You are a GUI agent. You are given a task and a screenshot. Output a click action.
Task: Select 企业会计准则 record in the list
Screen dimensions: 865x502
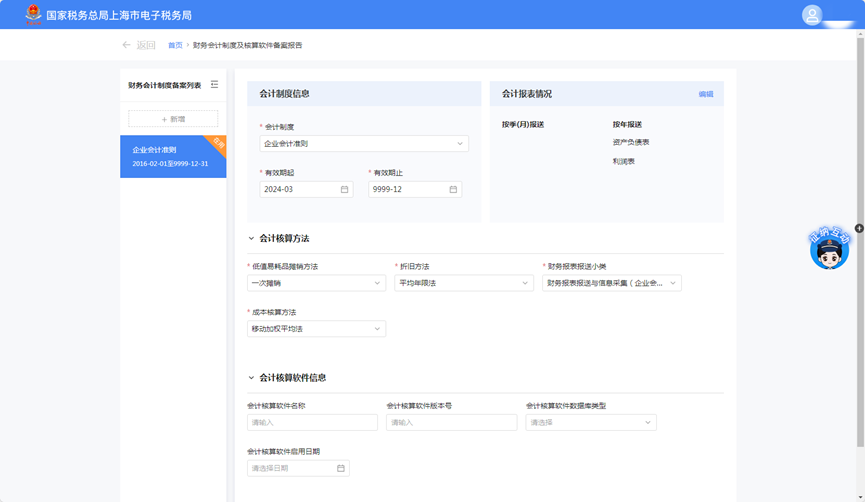point(173,157)
